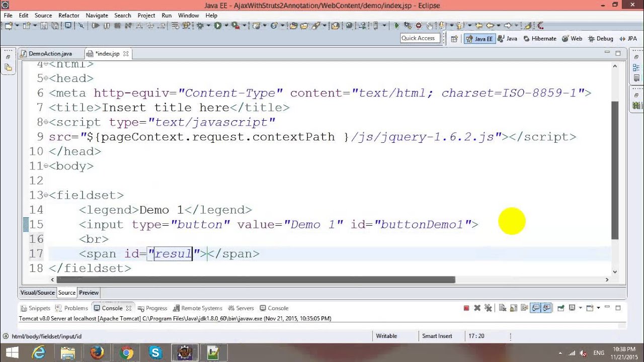The width and height of the screenshot is (644, 362).
Task: Click the editor horizontal scrollbar thumb
Action: pos(256,280)
